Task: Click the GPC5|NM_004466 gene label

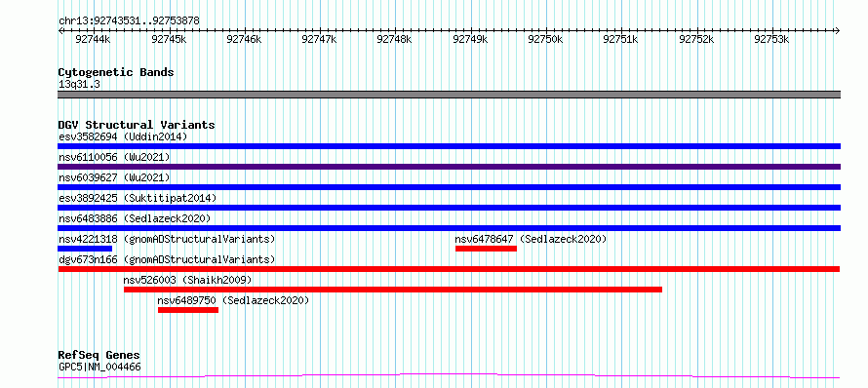Action: pyautogui.click(x=99, y=367)
